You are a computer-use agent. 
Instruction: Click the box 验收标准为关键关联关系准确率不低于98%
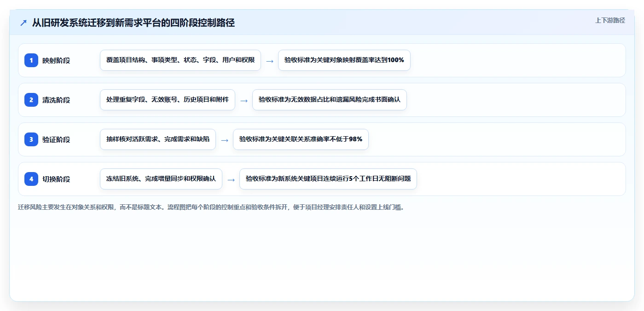pos(301,139)
